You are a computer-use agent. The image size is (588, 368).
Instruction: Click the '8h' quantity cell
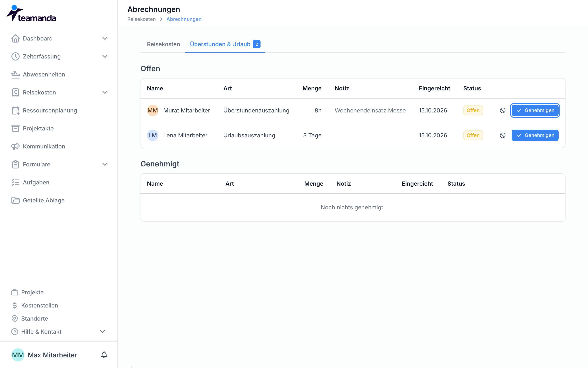pyautogui.click(x=318, y=110)
